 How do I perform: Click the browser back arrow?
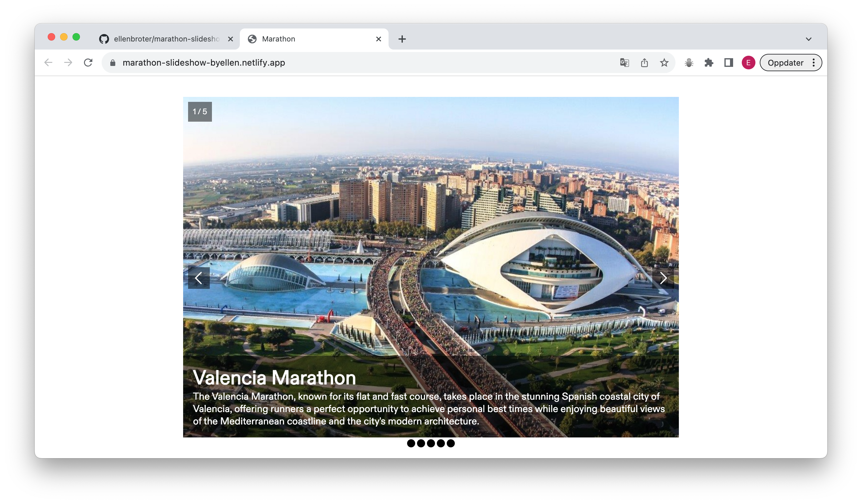point(49,63)
